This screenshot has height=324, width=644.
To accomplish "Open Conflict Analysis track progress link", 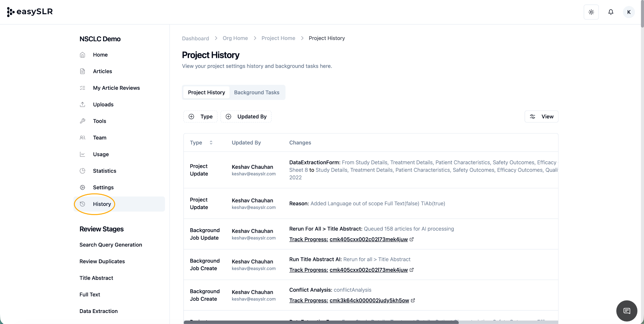I will click(369, 300).
